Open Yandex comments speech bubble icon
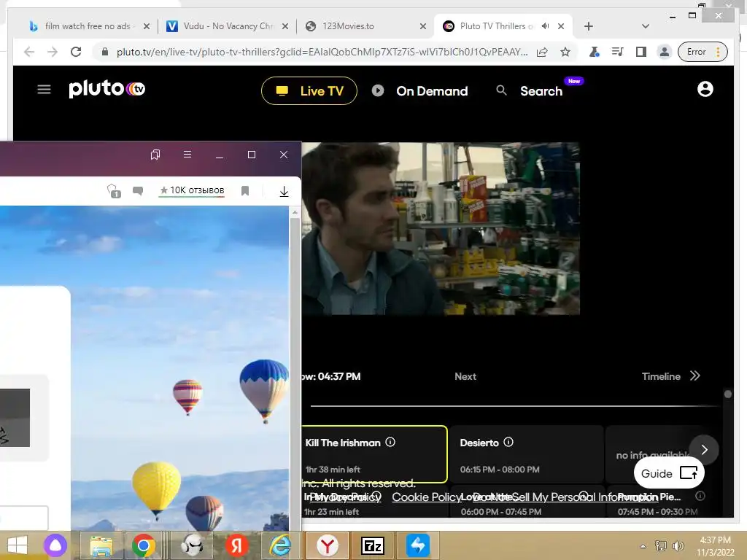This screenshot has width=747, height=560. coord(138,191)
